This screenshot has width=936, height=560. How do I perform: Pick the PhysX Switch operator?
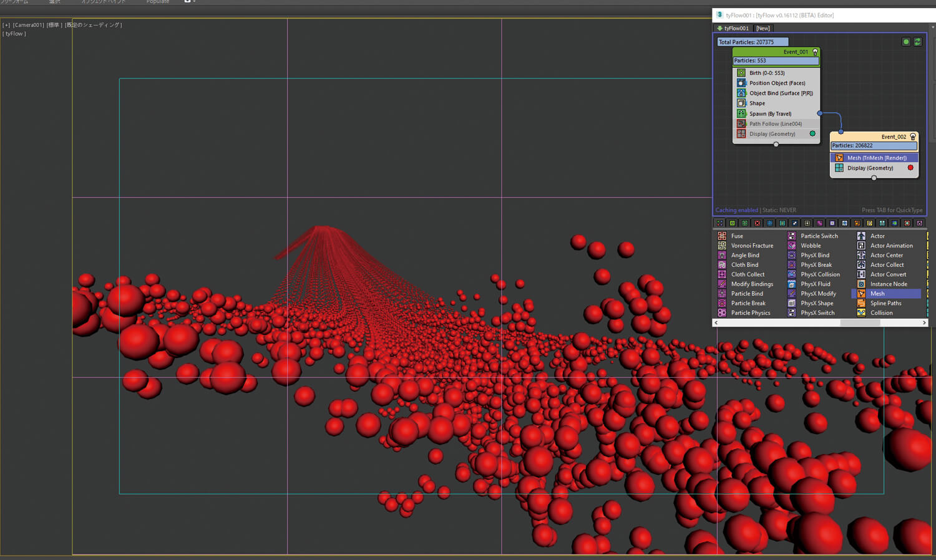tap(812, 313)
